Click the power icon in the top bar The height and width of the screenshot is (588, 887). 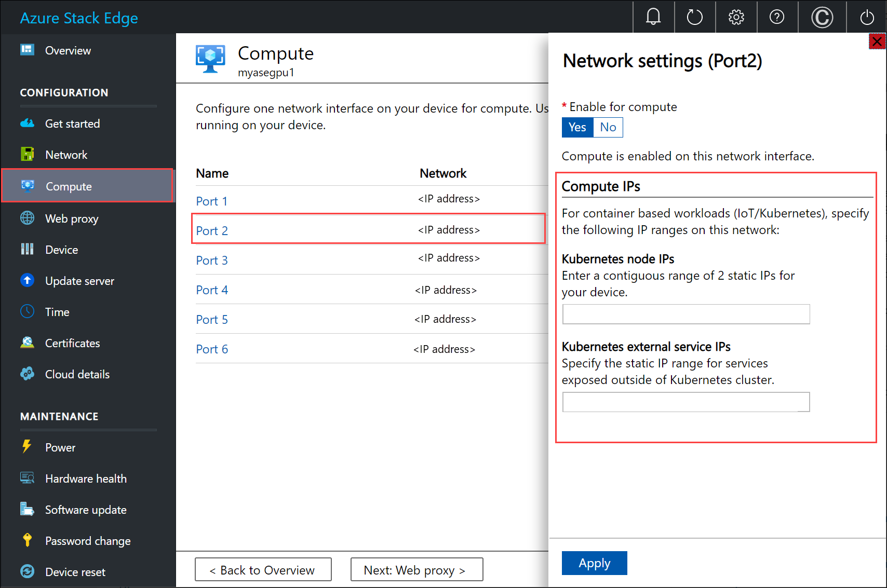pyautogui.click(x=866, y=17)
